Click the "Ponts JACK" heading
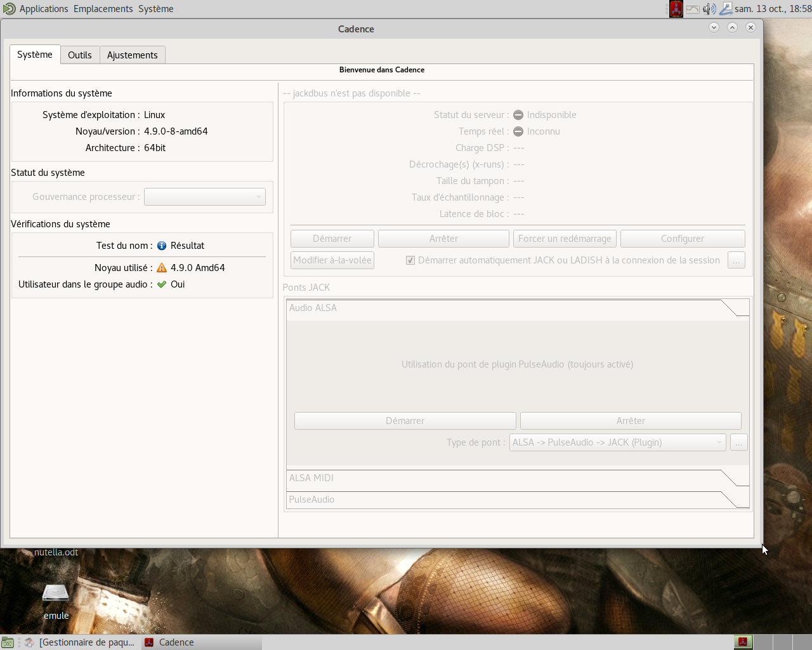This screenshot has height=650, width=812. click(x=306, y=288)
